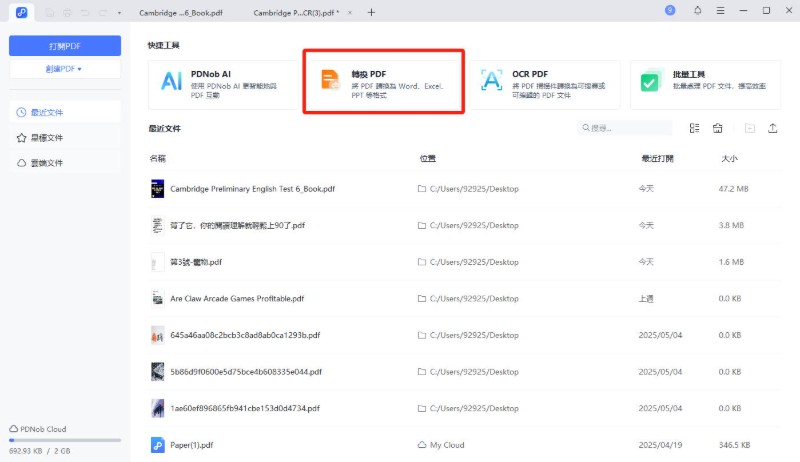Screen dimensions: 800x462
Task: Open Are Claw Arcade Games Profitable.pdf
Action: 237,299
